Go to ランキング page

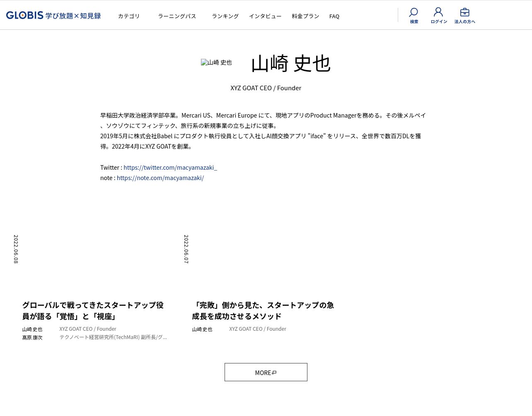pos(225,16)
